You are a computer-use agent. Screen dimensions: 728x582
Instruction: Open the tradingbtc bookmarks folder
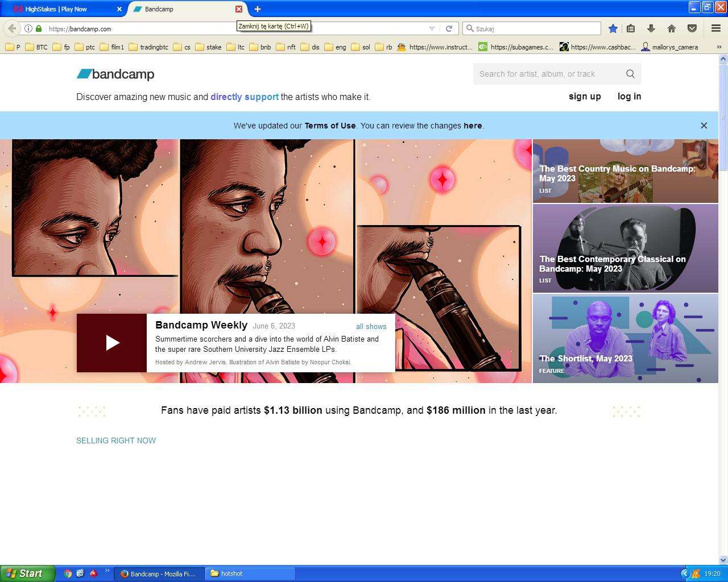(148, 47)
